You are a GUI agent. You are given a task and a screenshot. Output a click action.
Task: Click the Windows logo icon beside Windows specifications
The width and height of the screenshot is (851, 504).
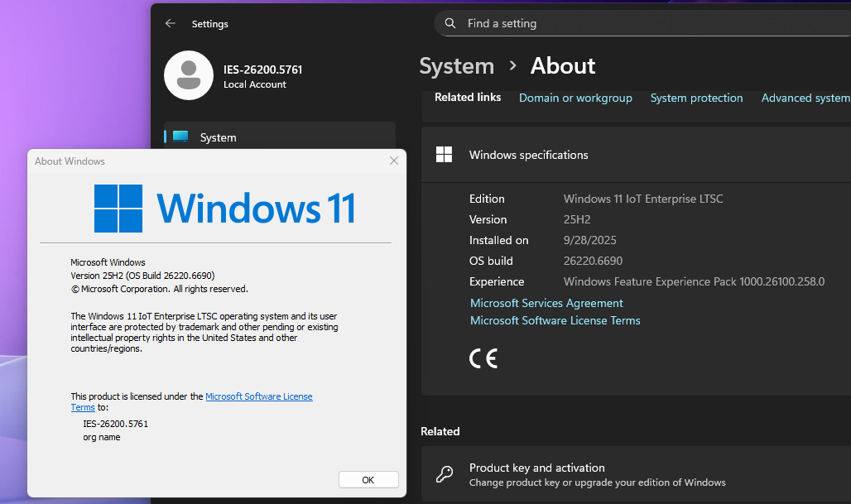pos(444,155)
